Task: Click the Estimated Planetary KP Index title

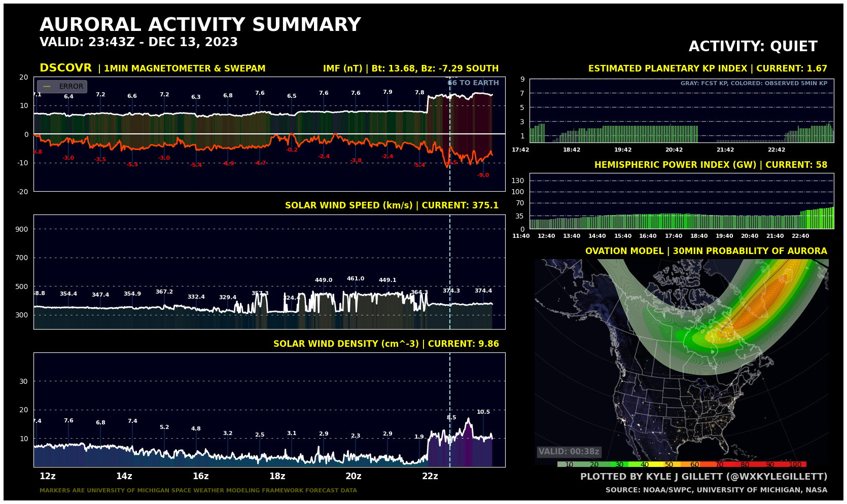Action: coord(707,68)
